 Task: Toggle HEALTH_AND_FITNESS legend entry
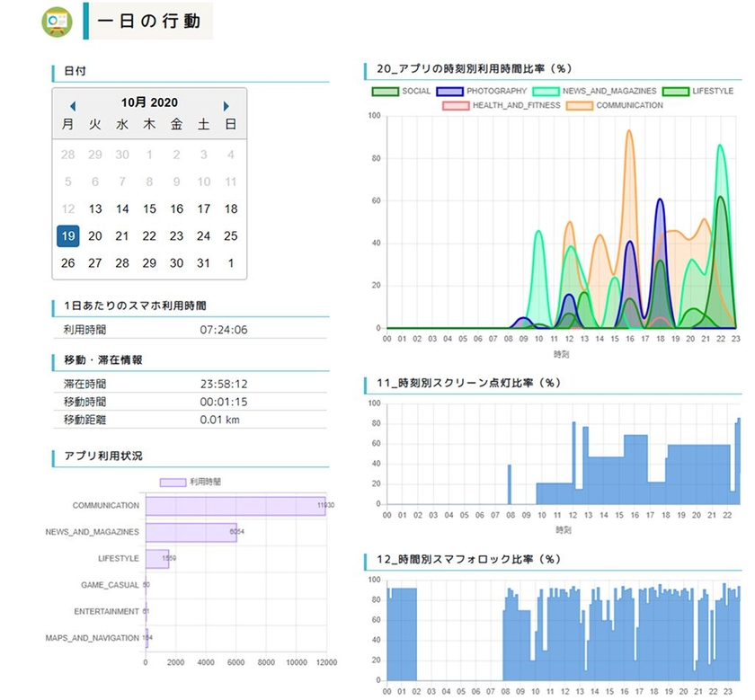point(502,105)
